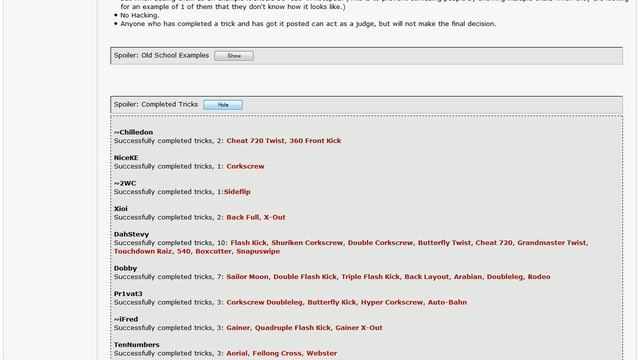The height and width of the screenshot is (360, 640).
Task: Open the Corkscrew Doubleleg trick
Action: click(x=264, y=302)
